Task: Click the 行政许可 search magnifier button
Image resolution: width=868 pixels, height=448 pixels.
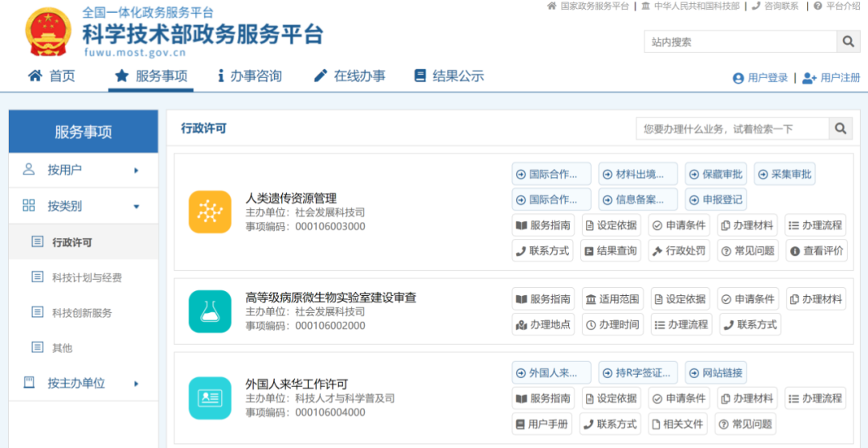Action: click(x=841, y=129)
